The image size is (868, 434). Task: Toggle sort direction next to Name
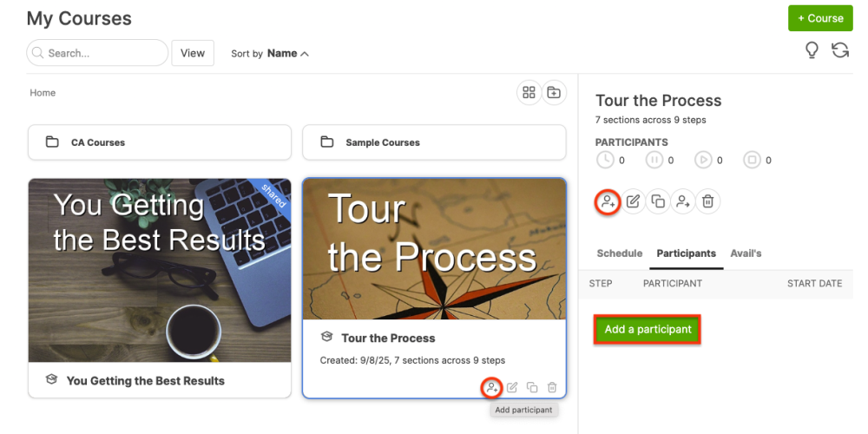click(305, 54)
